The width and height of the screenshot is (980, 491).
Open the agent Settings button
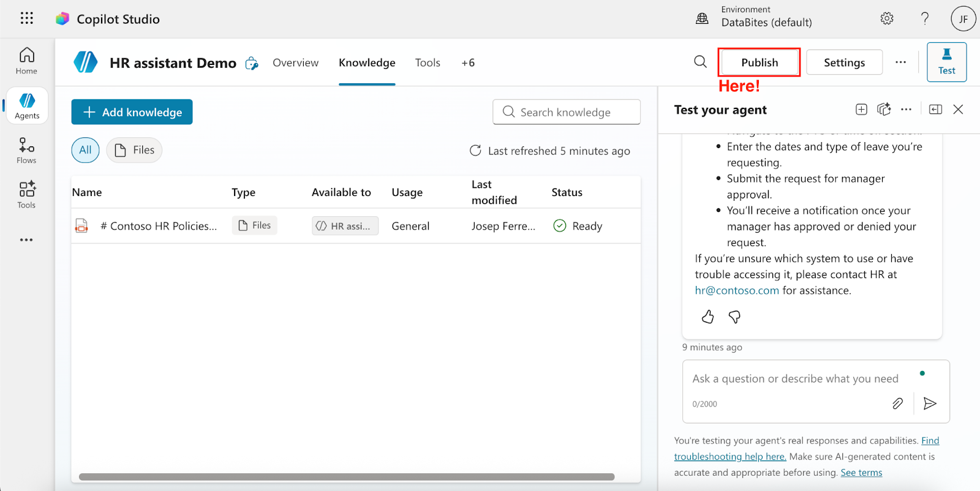[x=844, y=62]
